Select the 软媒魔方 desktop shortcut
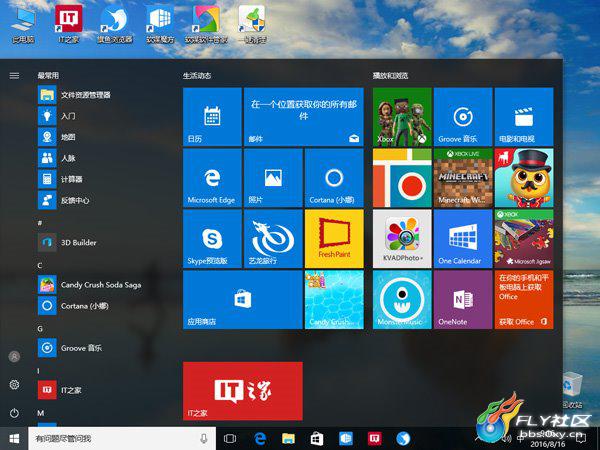 pos(160,24)
